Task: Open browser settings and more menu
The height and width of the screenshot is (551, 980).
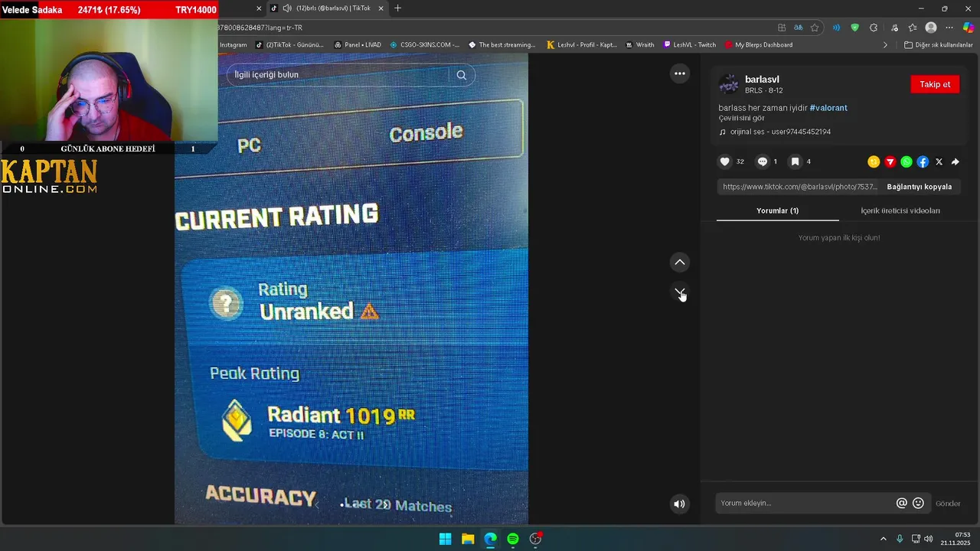Action: 949,28
